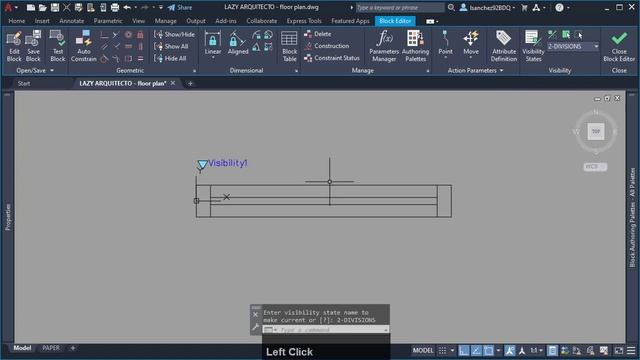The image size is (640, 360).
Task: Click the New drawing icon in the quick access toolbar
Action: point(31,7)
